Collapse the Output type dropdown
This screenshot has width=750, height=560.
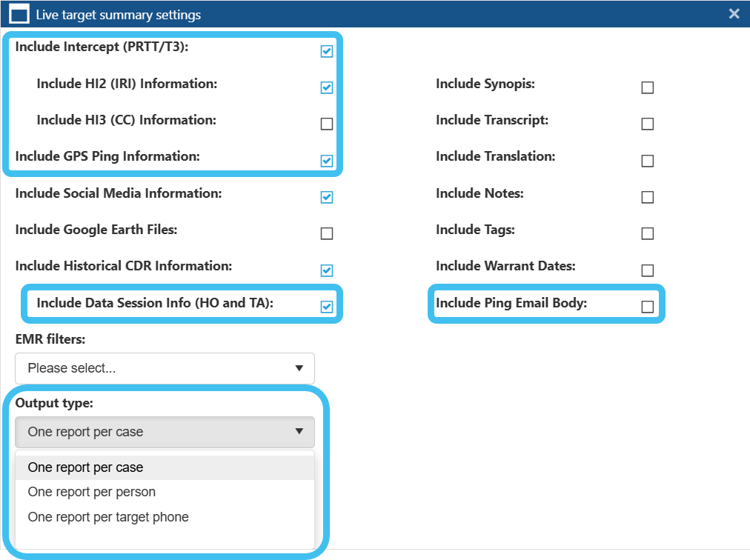pyautogui.click(x=165, y=432)
